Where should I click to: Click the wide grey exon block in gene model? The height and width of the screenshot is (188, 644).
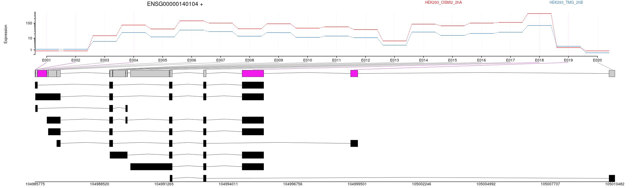[x=150, y=74]
